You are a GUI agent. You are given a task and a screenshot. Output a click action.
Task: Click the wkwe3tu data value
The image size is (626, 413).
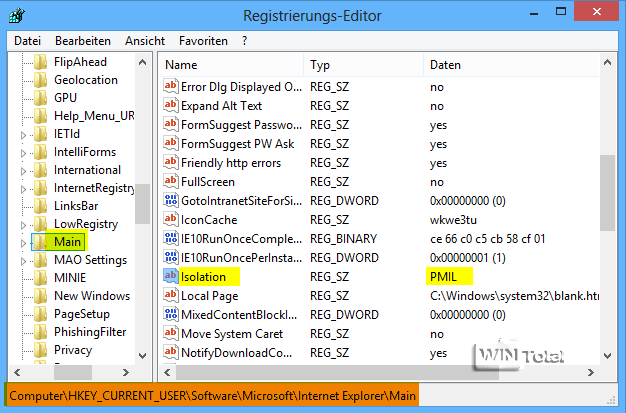pyautogui.click(x=453, y=220)
